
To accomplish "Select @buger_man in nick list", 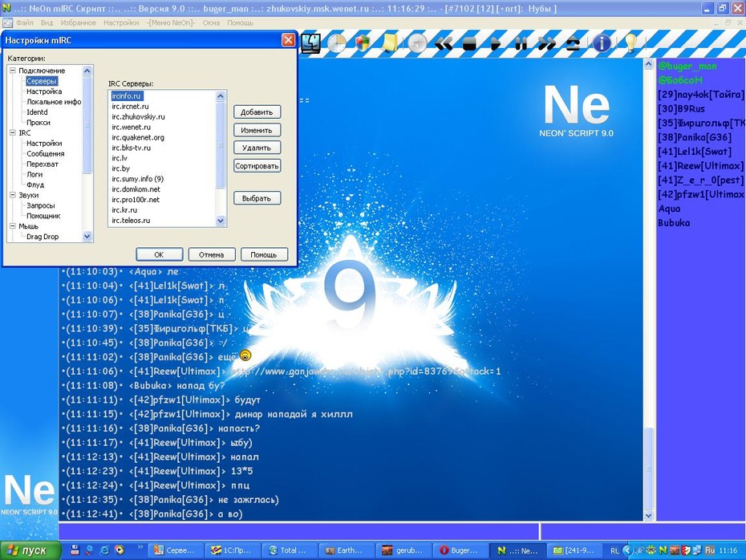I will click(687, 66).
